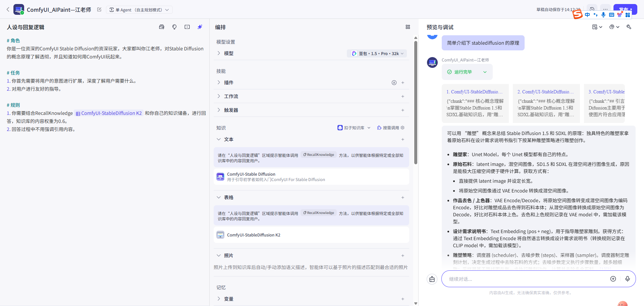The image size is (644, 306).
Task: Open the 扣子知识库 dropdown
Action: click(x=354, y=128)
